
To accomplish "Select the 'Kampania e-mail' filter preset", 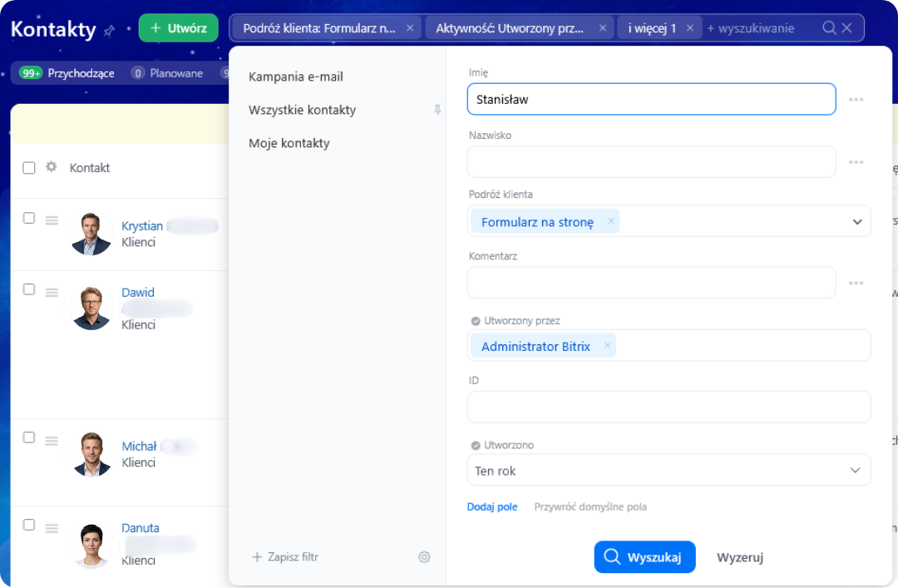I will [x=295, y=77].
